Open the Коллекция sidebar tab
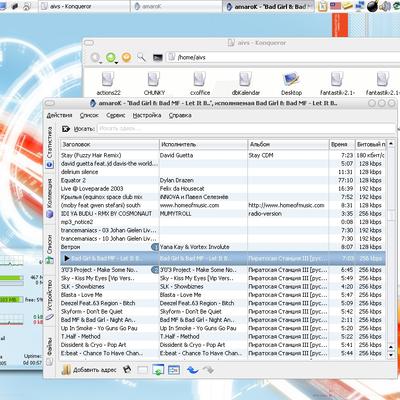 click(x=49, y=198)
